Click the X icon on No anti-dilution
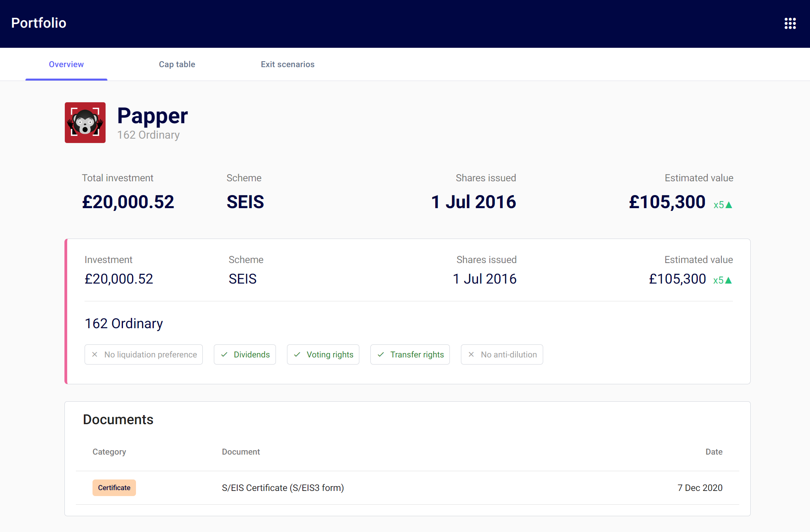This screenshot has width=810, height=532. click(x=471, y=354)
